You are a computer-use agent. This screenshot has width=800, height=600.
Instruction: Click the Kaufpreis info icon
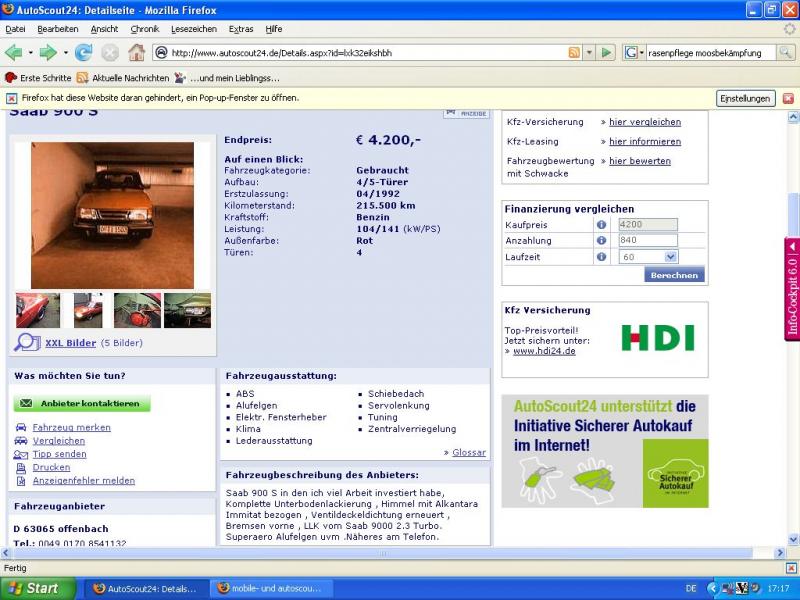point(602,224)
